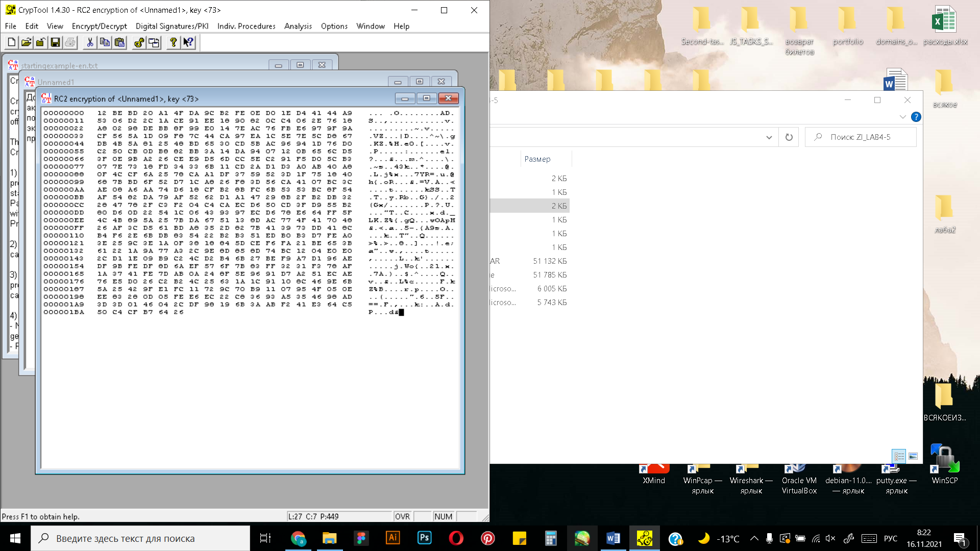Open the Encrypt/Decrypt menu
Viewport: 980px width, 551px height.
99,26
